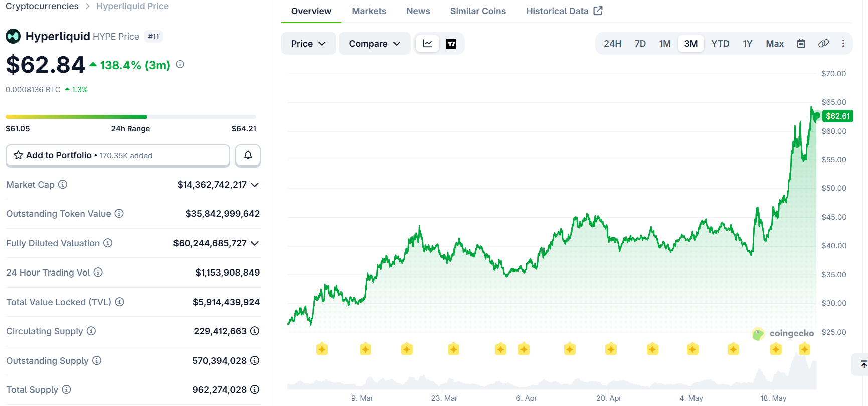Screen dimensions: 868x406
Task: Show 24 Hour Trading Vol info icon
Action: coord(98,272)
